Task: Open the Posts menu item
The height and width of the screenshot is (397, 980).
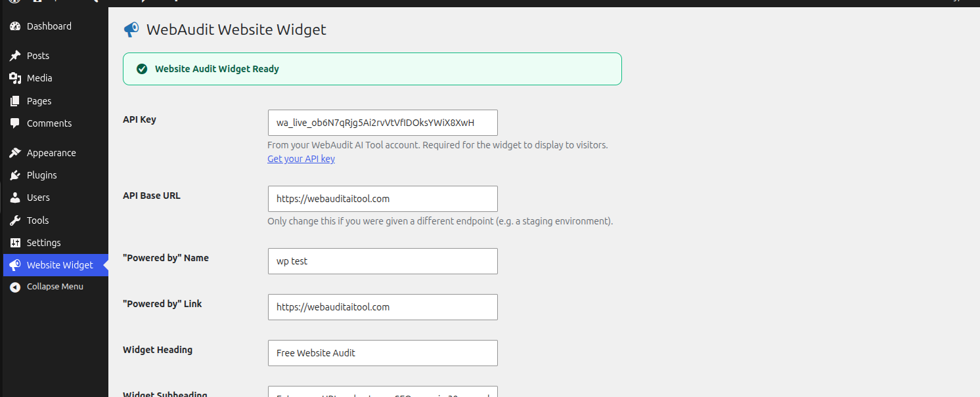Action: [x=56, y=56]
